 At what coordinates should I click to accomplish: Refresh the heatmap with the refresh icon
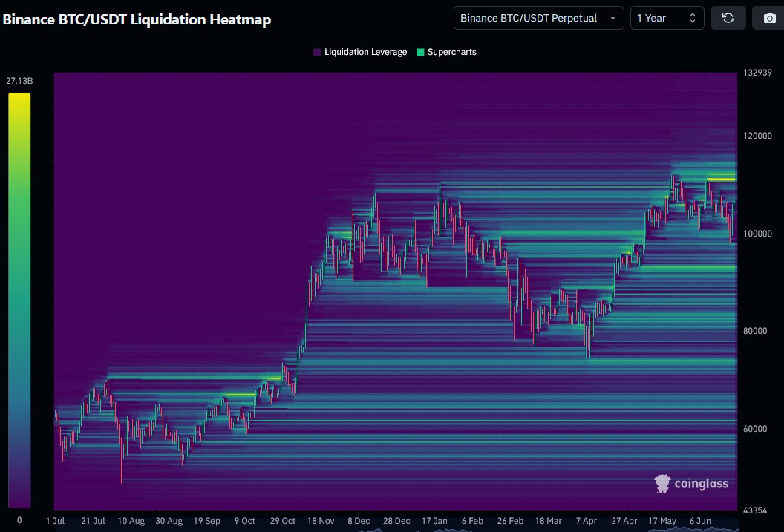coord(728,18)
